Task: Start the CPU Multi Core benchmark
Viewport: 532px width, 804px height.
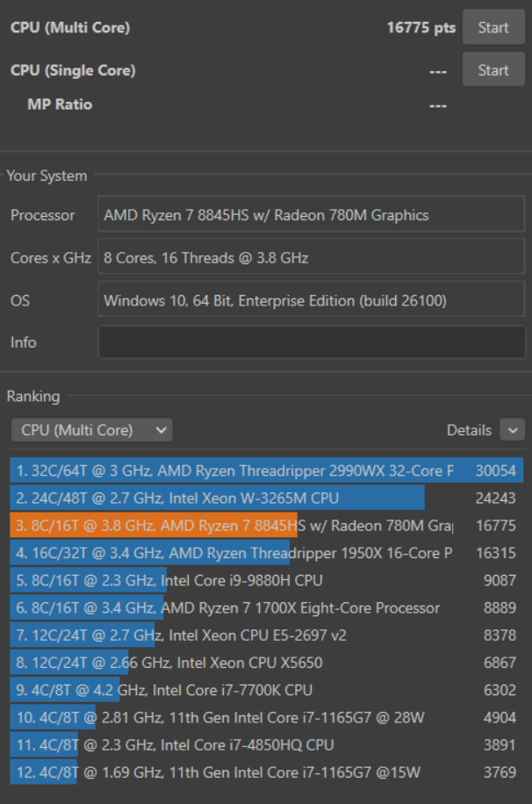Action: click(x=492, y=27)
